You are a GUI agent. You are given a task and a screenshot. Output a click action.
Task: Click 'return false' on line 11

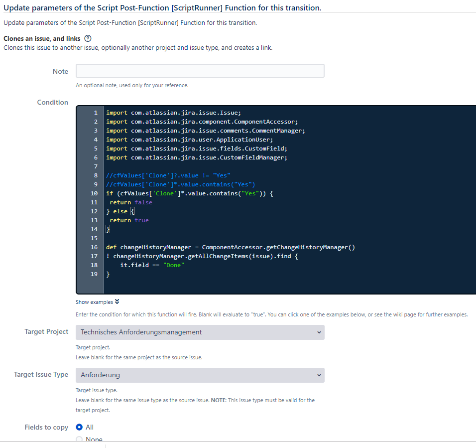[x=131, y=202]
